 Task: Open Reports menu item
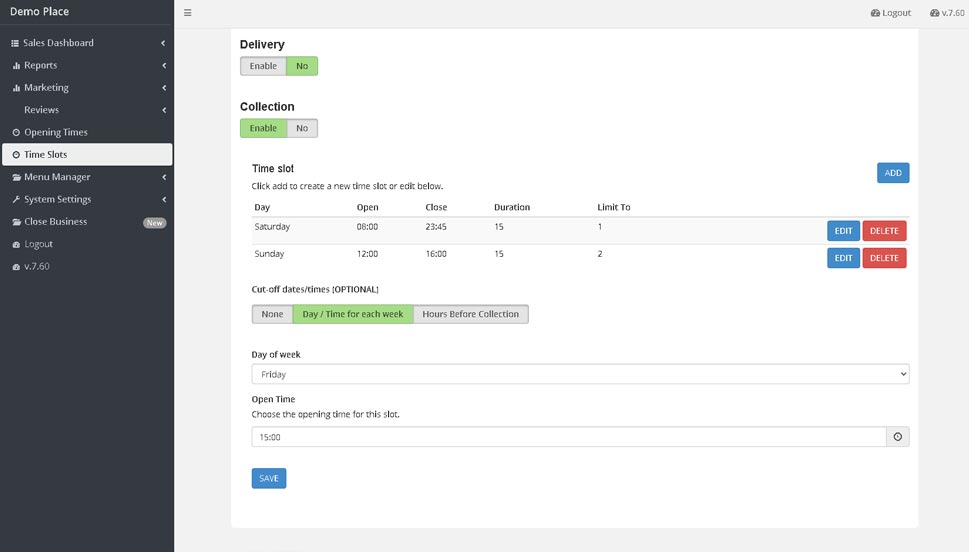click(87, 65)
